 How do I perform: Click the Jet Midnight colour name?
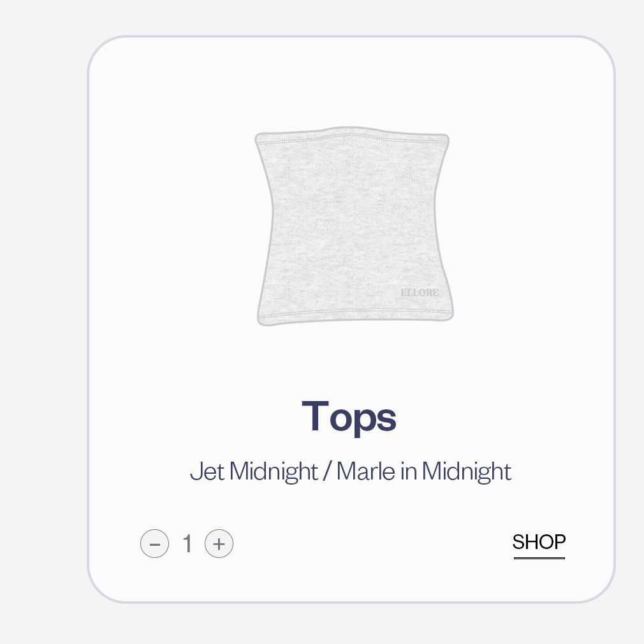(x=254, y=472)
